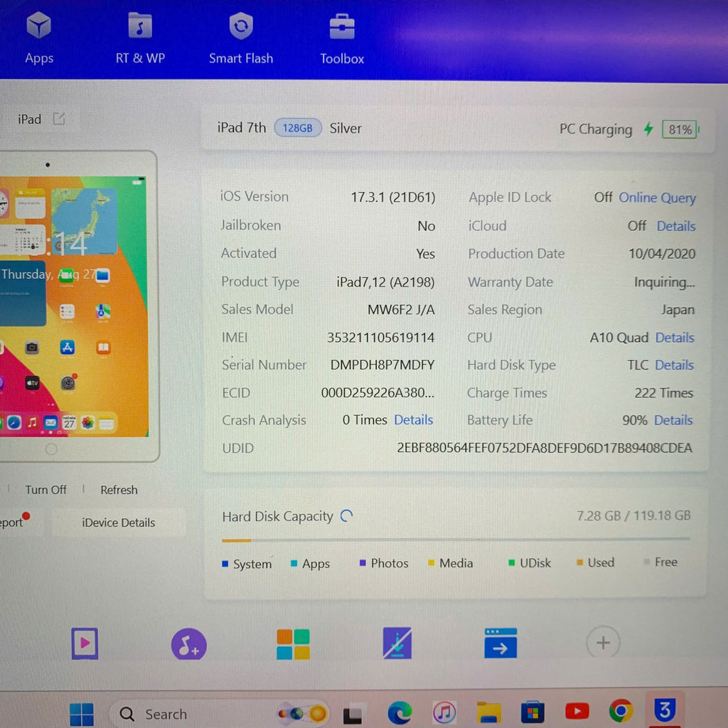Open the colored-squares icon manager shortcut
The width and height of the screenshot is (728, 728).
tap(293, 644)
